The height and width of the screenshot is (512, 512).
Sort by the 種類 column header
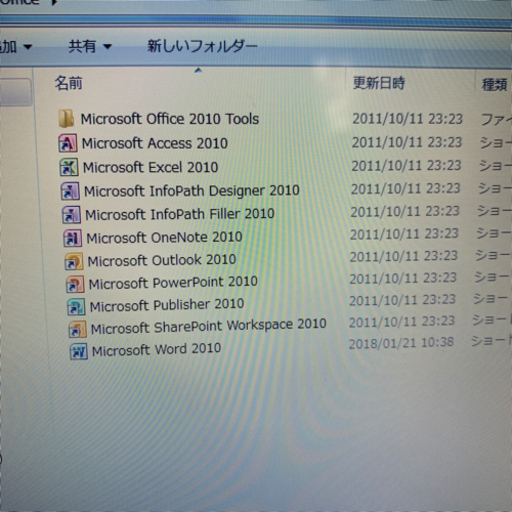point(495,85)
